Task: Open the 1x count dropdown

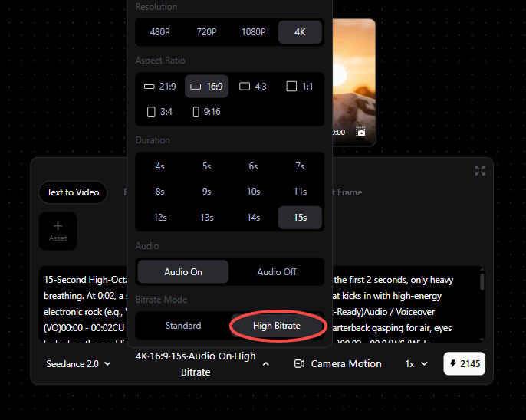Action: (x=416, y=364)
